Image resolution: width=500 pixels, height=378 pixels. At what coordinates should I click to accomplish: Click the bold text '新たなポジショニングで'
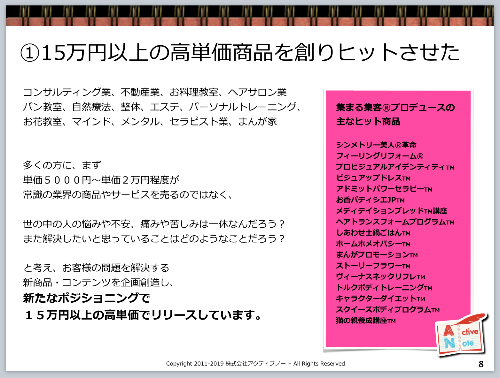pyautogui.click(x=86, y=298)
